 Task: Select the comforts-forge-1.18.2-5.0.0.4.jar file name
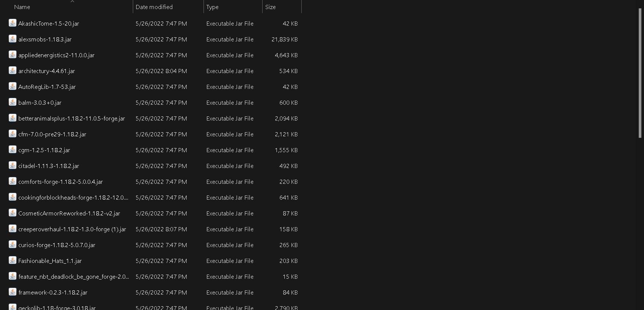61,182
